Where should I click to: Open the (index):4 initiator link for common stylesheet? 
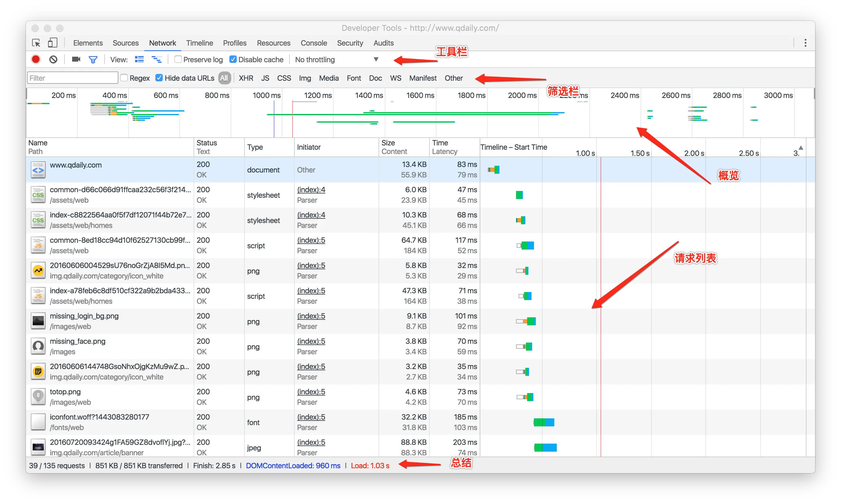(x=311, y=189)
